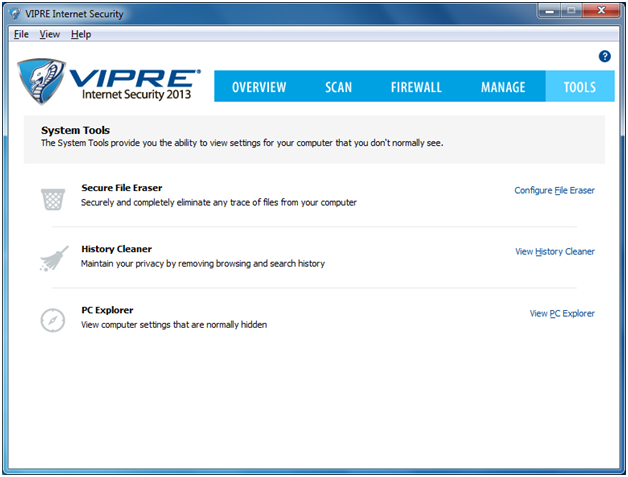Image resolution: width=628 pixels, height=477 pixels.
Task: Click the blue help question mark icon
Action: (604, 56)
